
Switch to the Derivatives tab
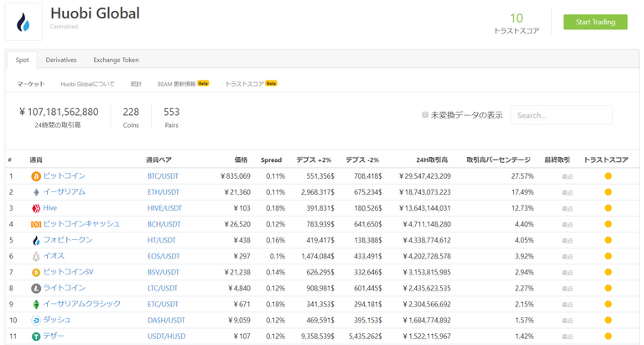61,60
